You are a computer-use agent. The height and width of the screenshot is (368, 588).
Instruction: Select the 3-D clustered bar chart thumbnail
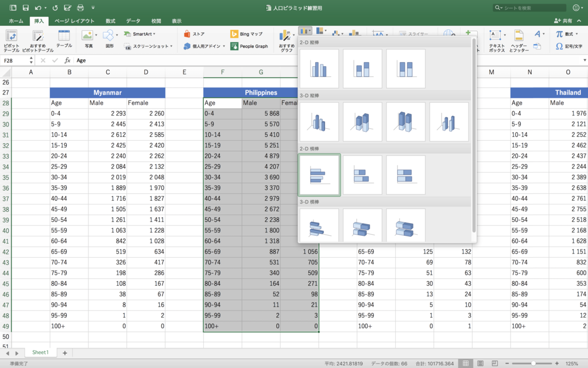pyautogui.click(x=319, y=225)
